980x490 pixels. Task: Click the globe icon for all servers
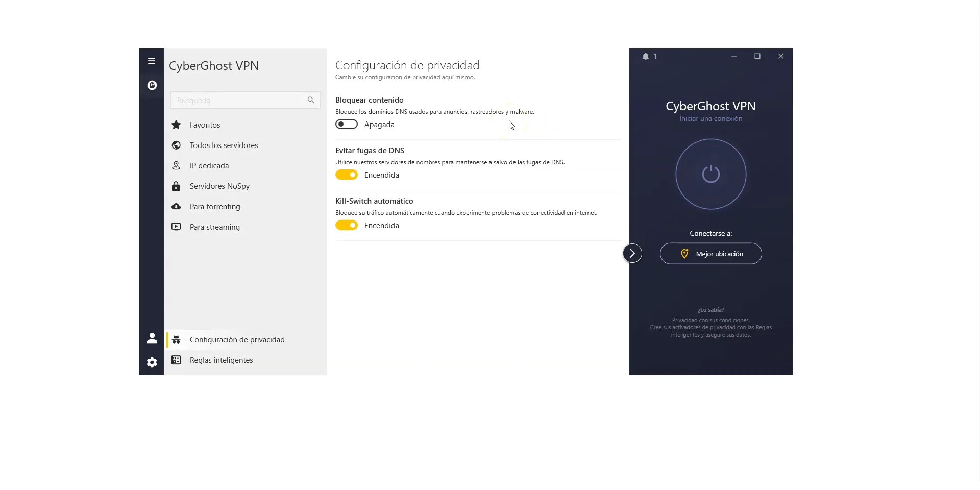pos(176,145)
